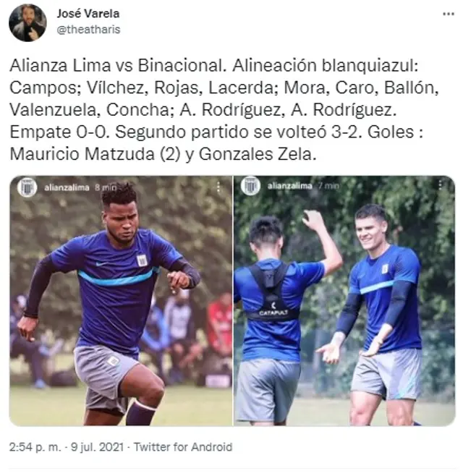Open the left story's vertical dots menu
Viewport: 463px width, 476px height.
[x=218, y=187]
